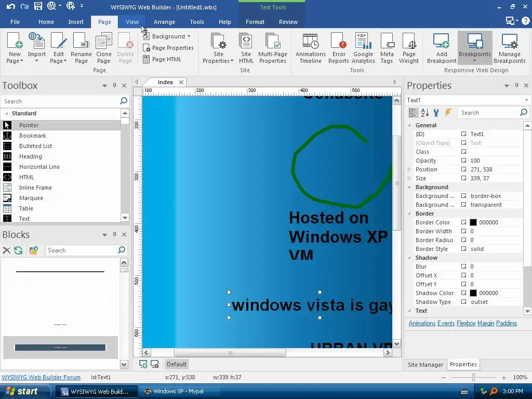The width and height of the screenshot is (532, 399).
Task: Click the Undo icon in title bar
Action: 11,6
